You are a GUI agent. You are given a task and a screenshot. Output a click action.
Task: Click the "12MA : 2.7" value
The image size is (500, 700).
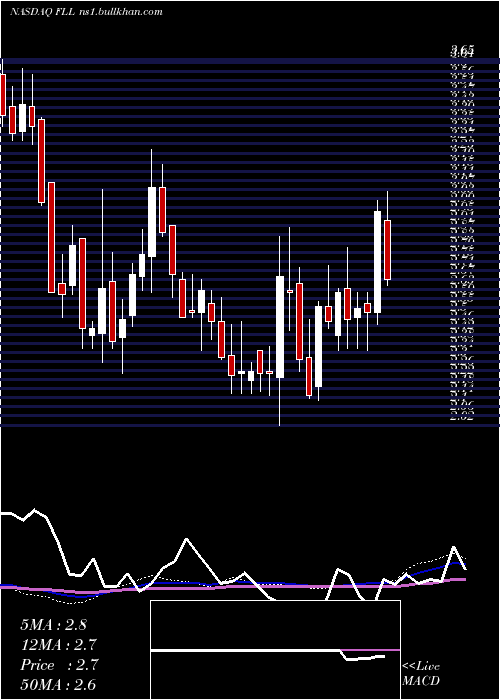(58, 645)
